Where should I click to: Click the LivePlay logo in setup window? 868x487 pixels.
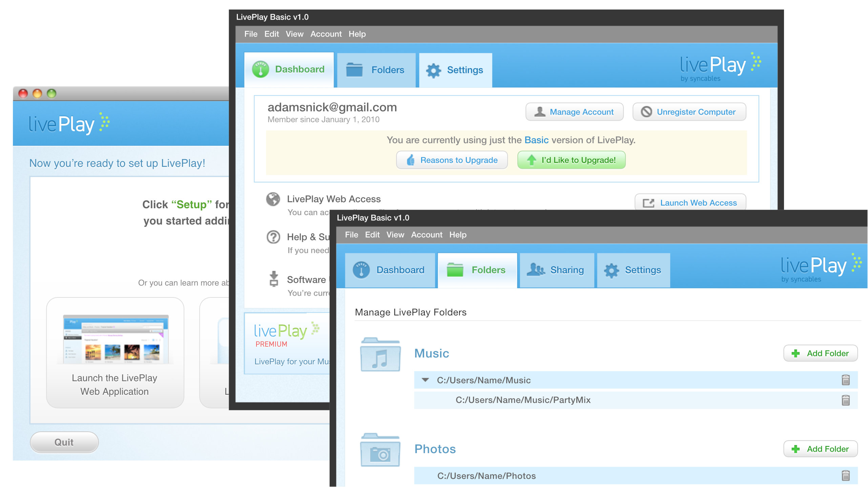pyautogui.click(x=69, y=123)
